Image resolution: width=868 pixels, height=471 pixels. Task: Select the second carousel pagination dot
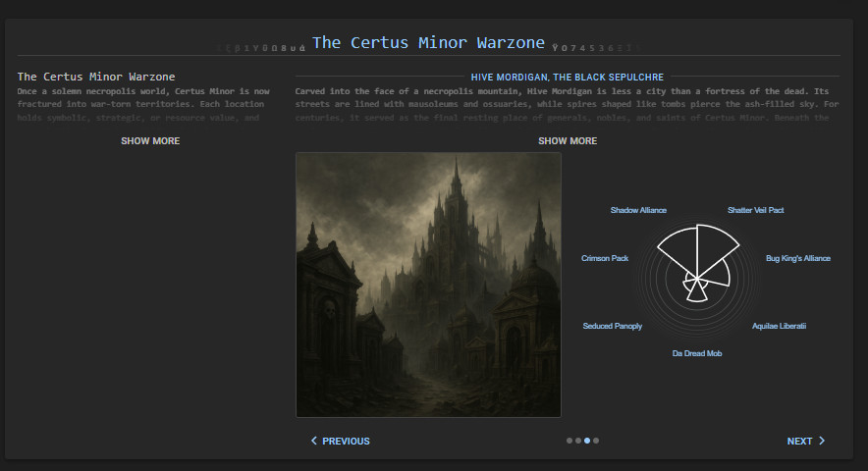pyautogui.click(x=578, y=441)
